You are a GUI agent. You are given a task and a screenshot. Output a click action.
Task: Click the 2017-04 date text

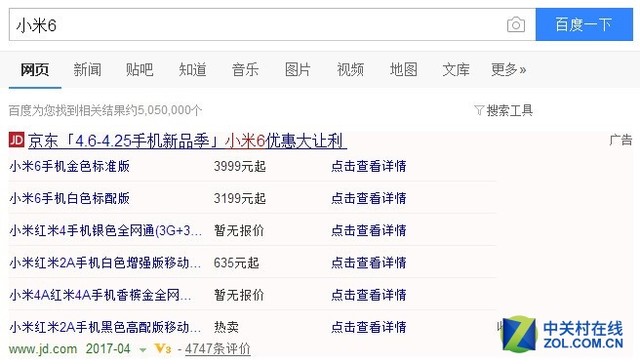[x=108, y=349]
